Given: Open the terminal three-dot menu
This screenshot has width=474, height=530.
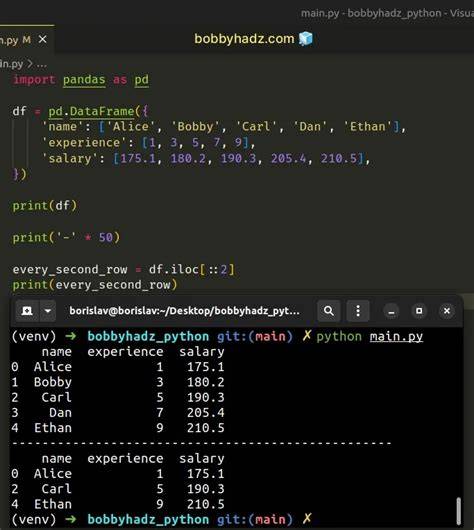Looking at the screenshot, I should click(x=358, y=311).
